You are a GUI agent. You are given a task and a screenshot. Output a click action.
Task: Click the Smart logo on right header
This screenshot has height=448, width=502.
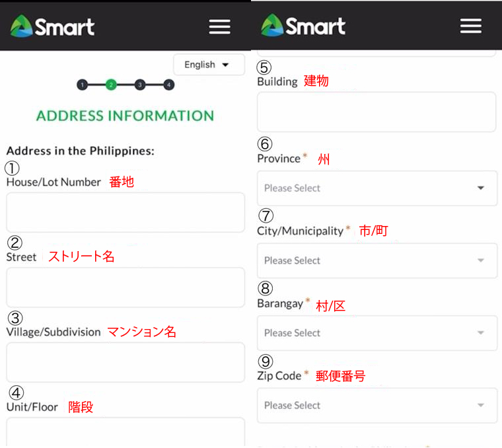point(303,26)
